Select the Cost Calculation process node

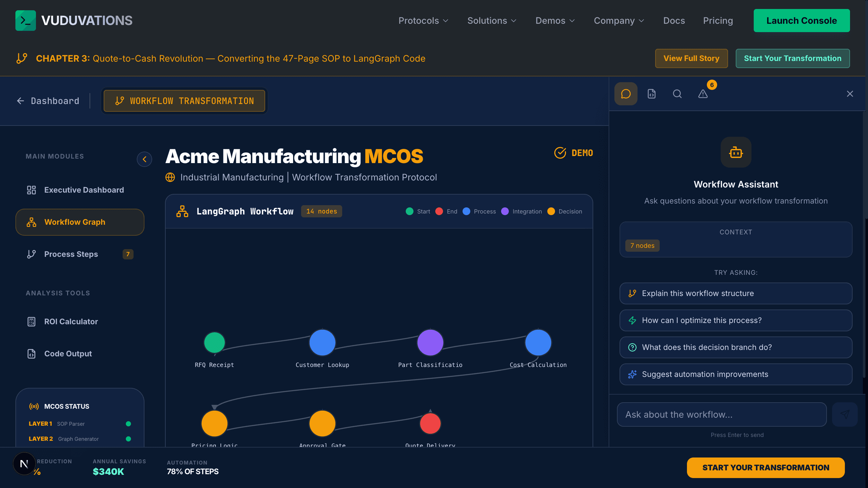point(538,343)
